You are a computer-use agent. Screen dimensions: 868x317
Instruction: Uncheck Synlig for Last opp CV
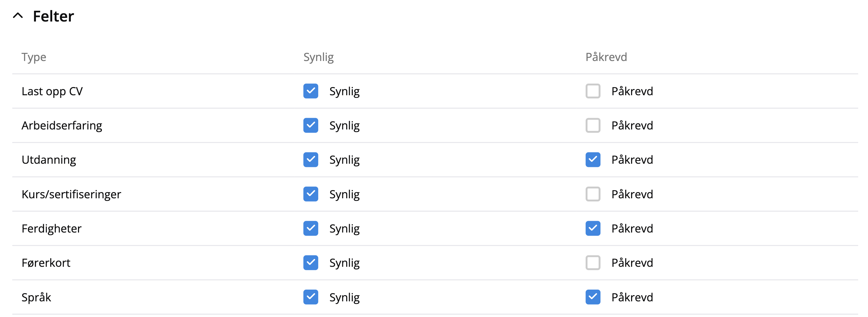(x=310, y=91)
